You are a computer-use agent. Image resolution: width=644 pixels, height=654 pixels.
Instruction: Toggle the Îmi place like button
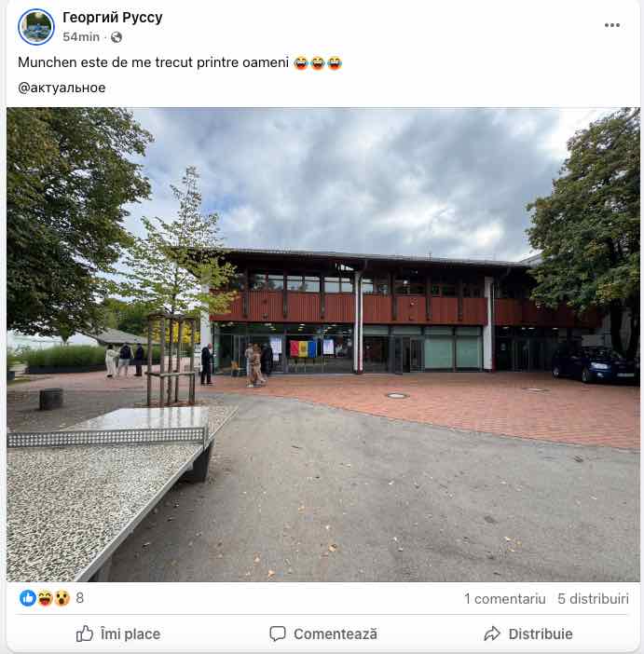[x=118, y=634]
